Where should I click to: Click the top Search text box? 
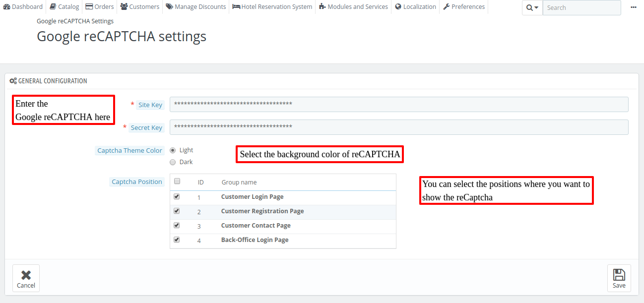pyautogui.click(x=581, y=7)
